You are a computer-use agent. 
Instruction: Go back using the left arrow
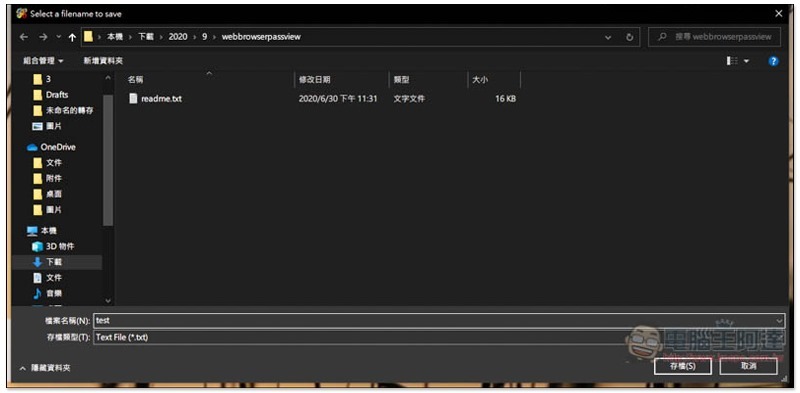click(x=23, y=37)
